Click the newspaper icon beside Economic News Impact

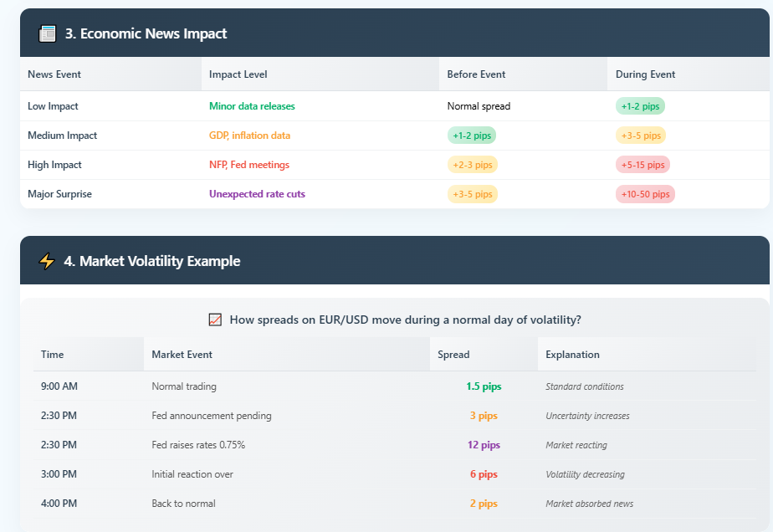coord(48,33)
